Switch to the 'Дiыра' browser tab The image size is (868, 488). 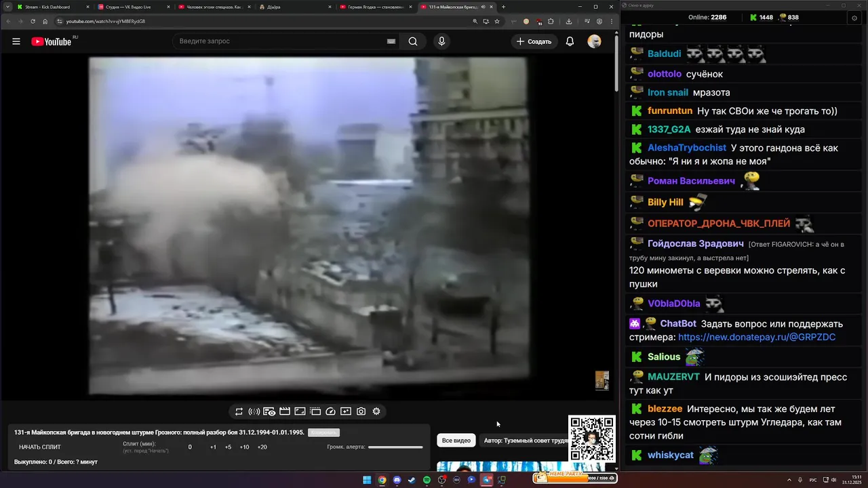pyautogui.click(x=295, y=7)
